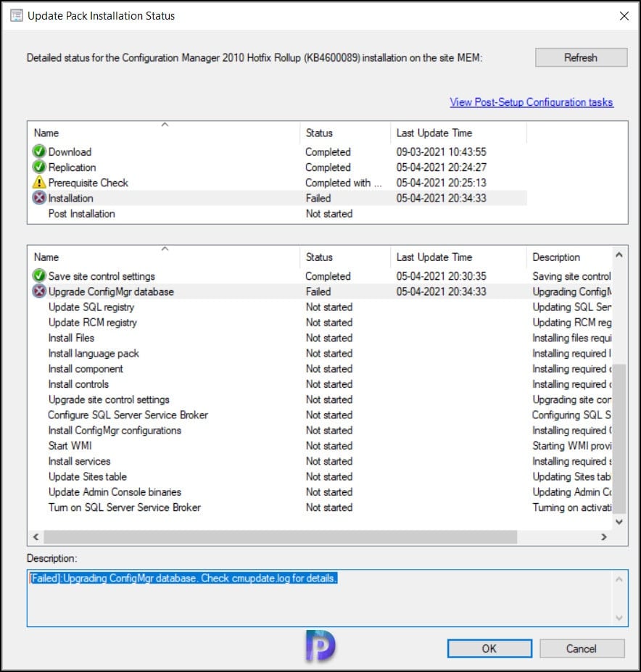Sort lower list by Status column header
Image resolution: width=641 pixels, height=672 pixels.
click(345, 257)
